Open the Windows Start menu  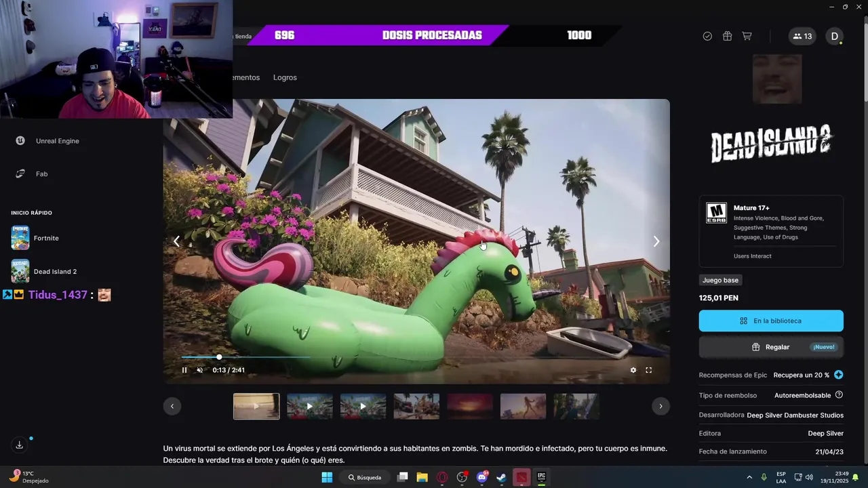[327, 477]
